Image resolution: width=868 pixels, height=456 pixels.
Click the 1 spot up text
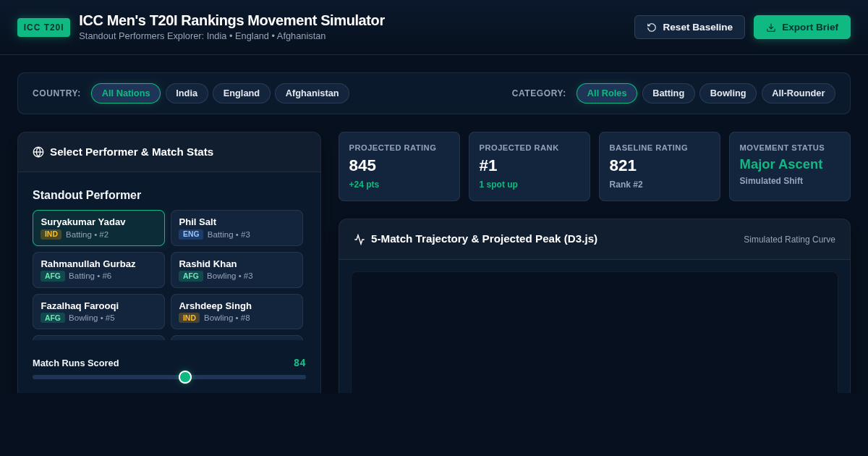tap(498, 185)
